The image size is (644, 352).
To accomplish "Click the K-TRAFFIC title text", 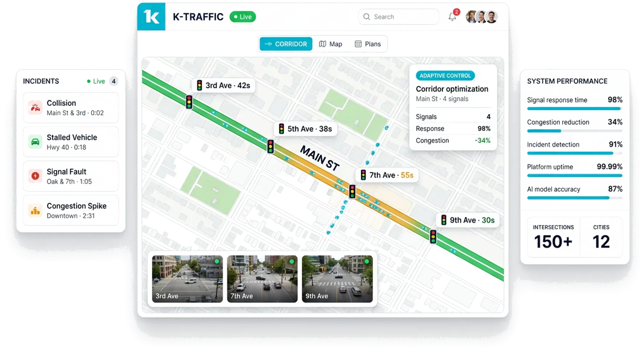I will tap(198, 17).
